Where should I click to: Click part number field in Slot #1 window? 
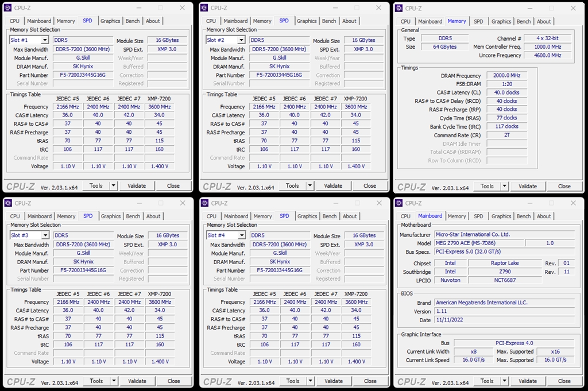(x=83, y=75)
